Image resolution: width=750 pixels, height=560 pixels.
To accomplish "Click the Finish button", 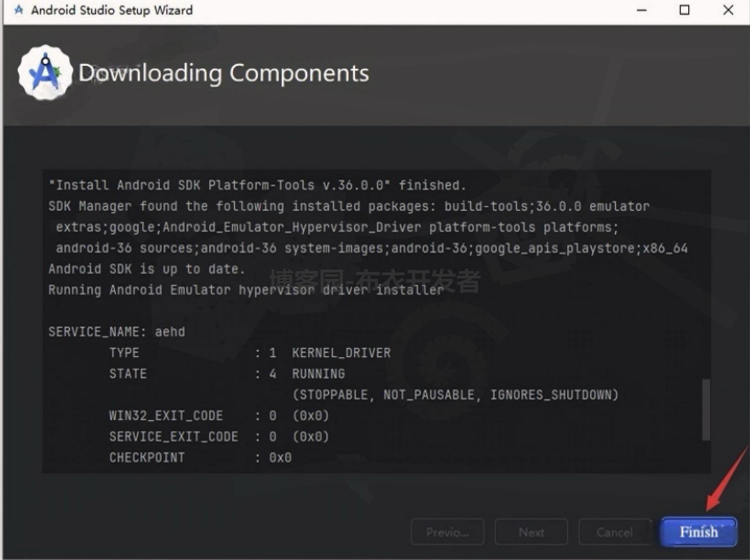I will click(x=699, y=532).
